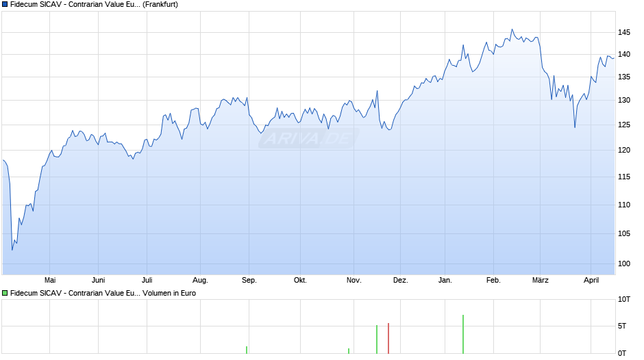Click the 140 price axis value
This screenshot has height=360, width=644.
pyautogui.click(x=624, y=54)
